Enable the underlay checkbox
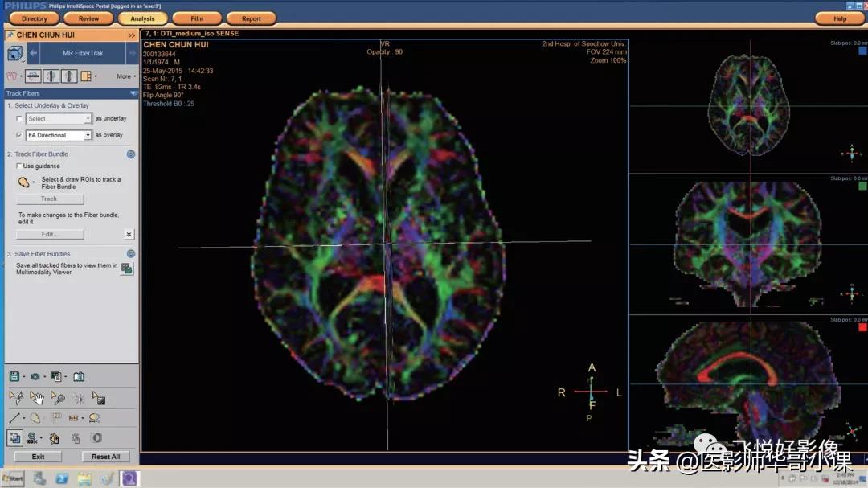Screen dimensions: 868x488 [19, 119]
